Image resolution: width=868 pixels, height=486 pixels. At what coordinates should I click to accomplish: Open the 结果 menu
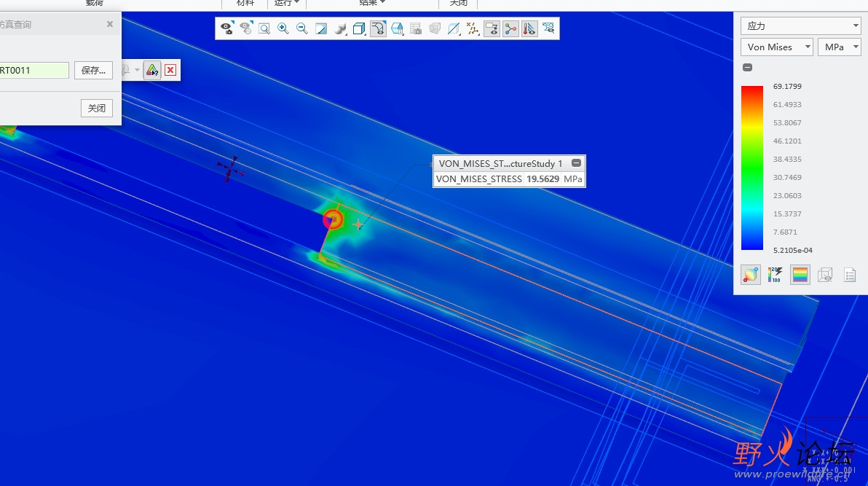coord(372,4)
